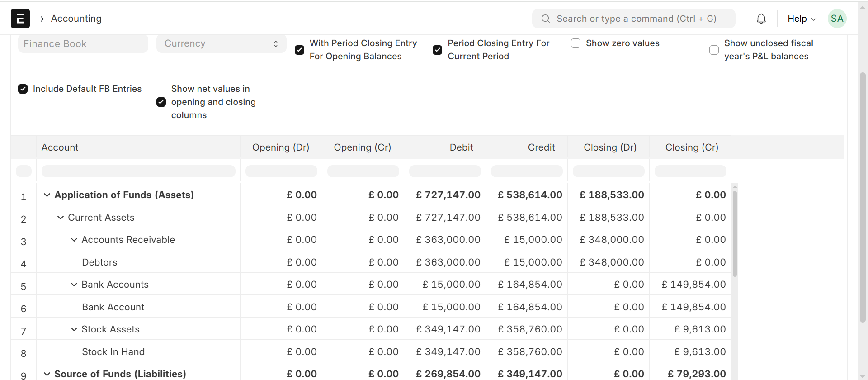Open the notifications bell icon
Screen dimensions: 868x380
761,19
